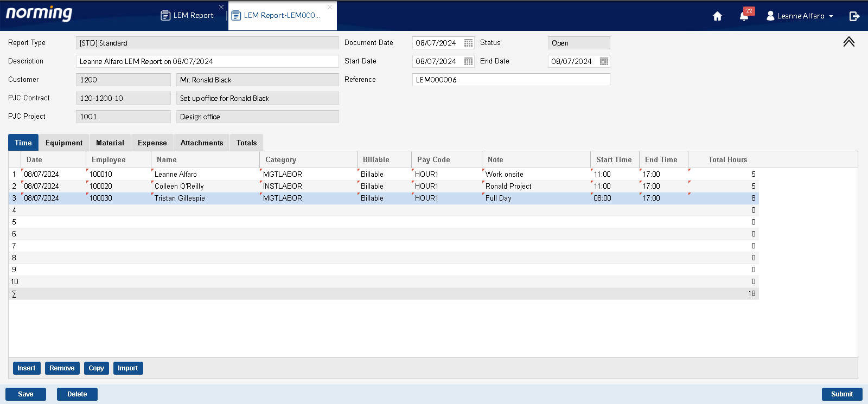Click Status field showing Open
This screenshot has width=868, height=404.
coord(579,43)
